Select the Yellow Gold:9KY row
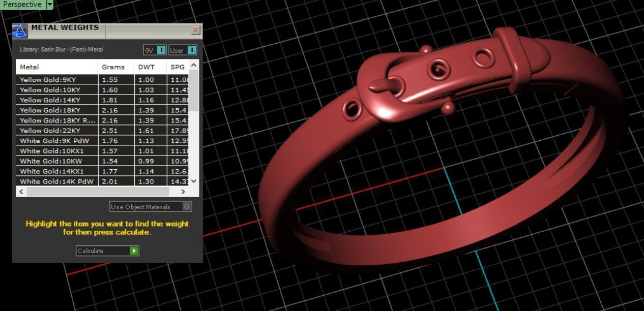Screen dimensions: 644x311 [103, 80]
